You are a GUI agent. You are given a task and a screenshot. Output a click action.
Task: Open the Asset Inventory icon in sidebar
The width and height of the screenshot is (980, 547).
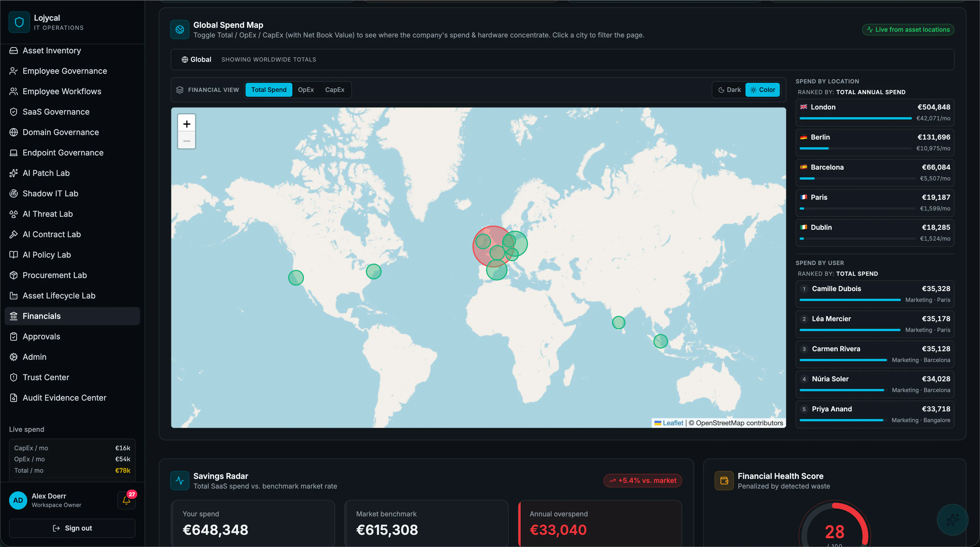pyautogui.click(x=14, y=51)
